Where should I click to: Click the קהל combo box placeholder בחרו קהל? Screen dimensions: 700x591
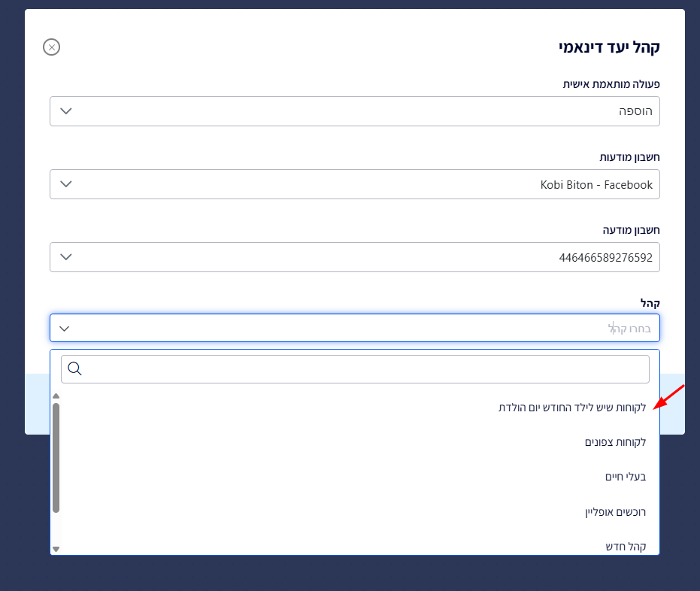(x=629, y=329)
